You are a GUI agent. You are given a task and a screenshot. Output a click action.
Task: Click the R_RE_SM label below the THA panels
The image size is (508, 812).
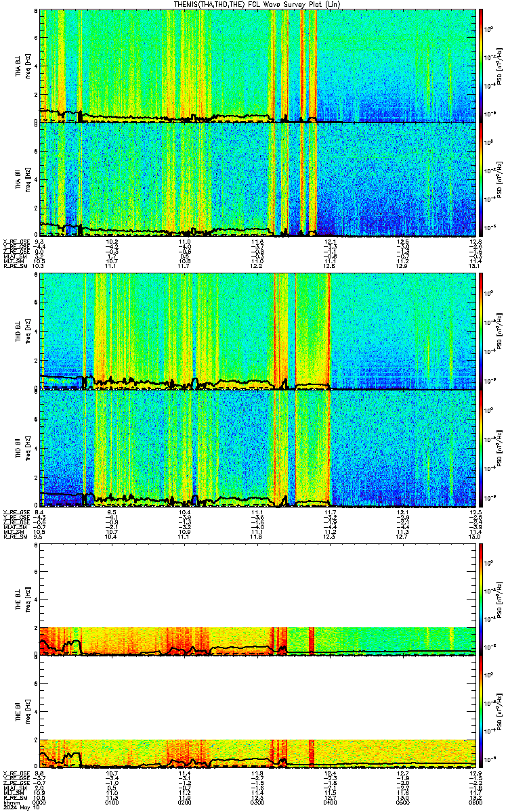pyautogui.click(x=15, y=267)
